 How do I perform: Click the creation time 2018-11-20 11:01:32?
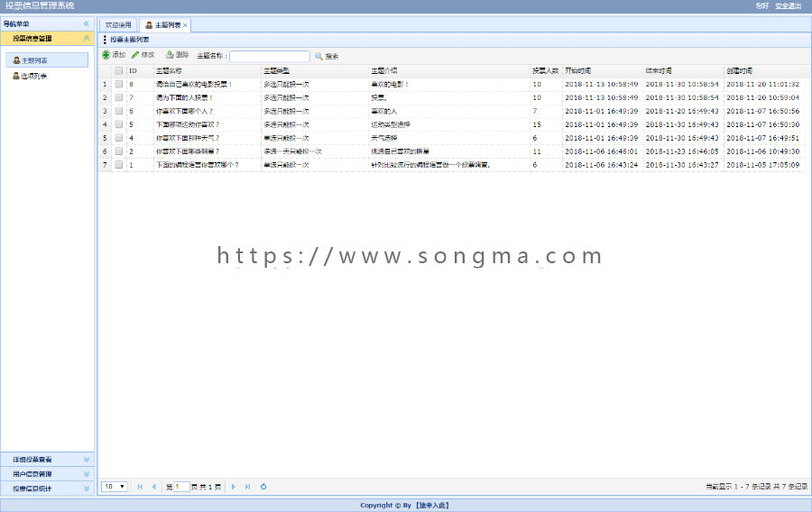[x=762, y=85]
